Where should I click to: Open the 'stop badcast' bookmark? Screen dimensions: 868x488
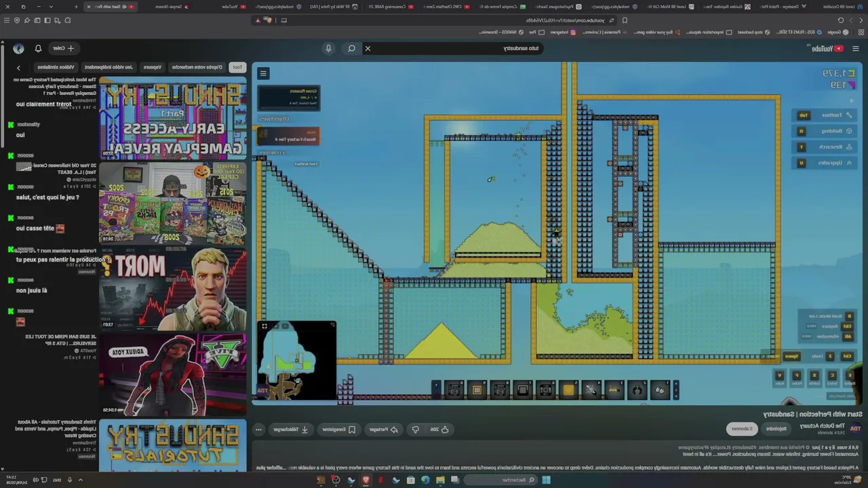click(x=753, y=32)
